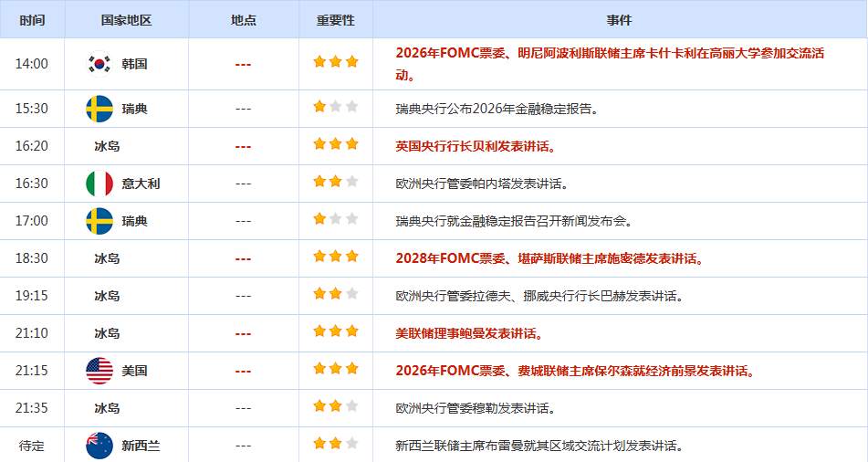Click 冰岛 in the 16:20 row

coord(107,146)
